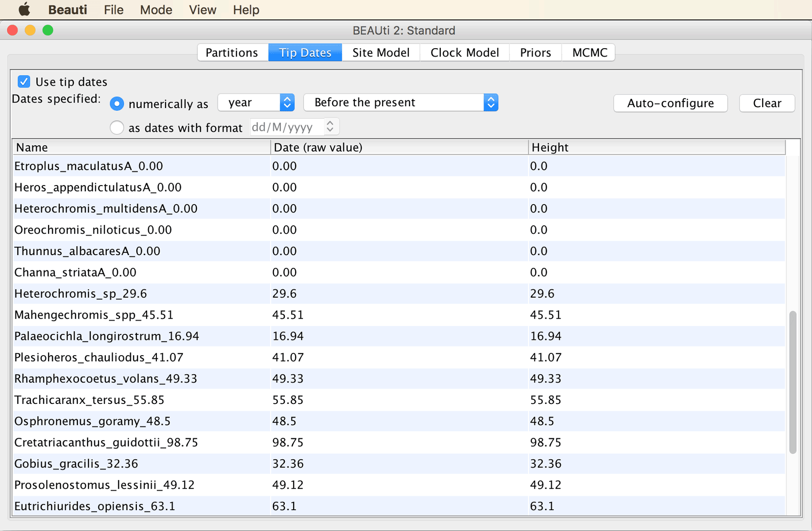Open the Help menu

[246, 9]
